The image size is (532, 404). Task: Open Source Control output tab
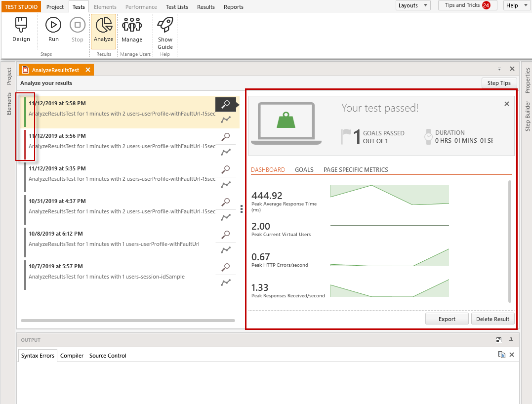click(108, 356)
